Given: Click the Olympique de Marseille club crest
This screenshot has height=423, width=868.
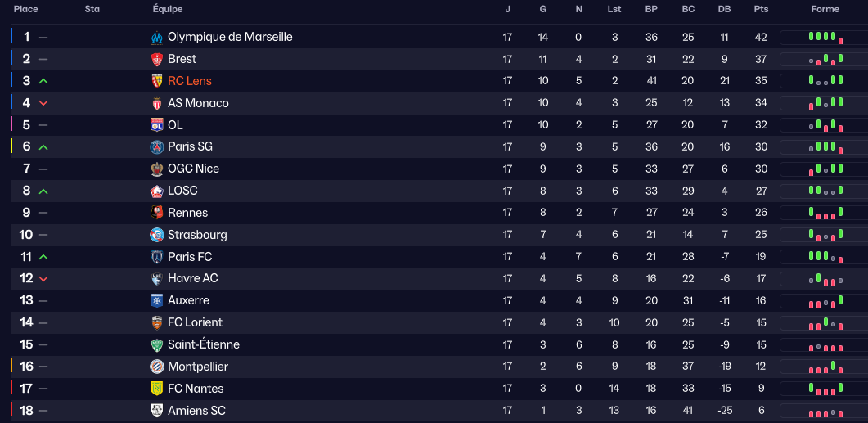Looking at the screenshot, I should click(x=157, y=37).
